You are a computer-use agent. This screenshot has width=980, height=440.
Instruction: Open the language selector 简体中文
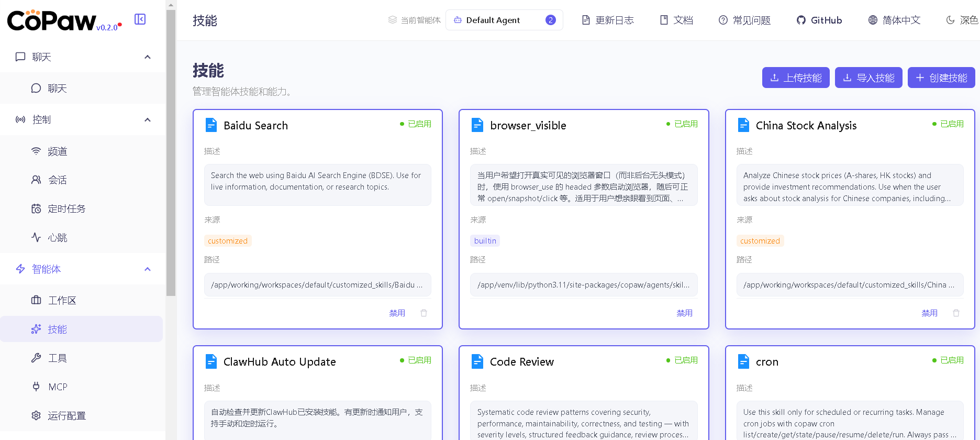(894, 20)
